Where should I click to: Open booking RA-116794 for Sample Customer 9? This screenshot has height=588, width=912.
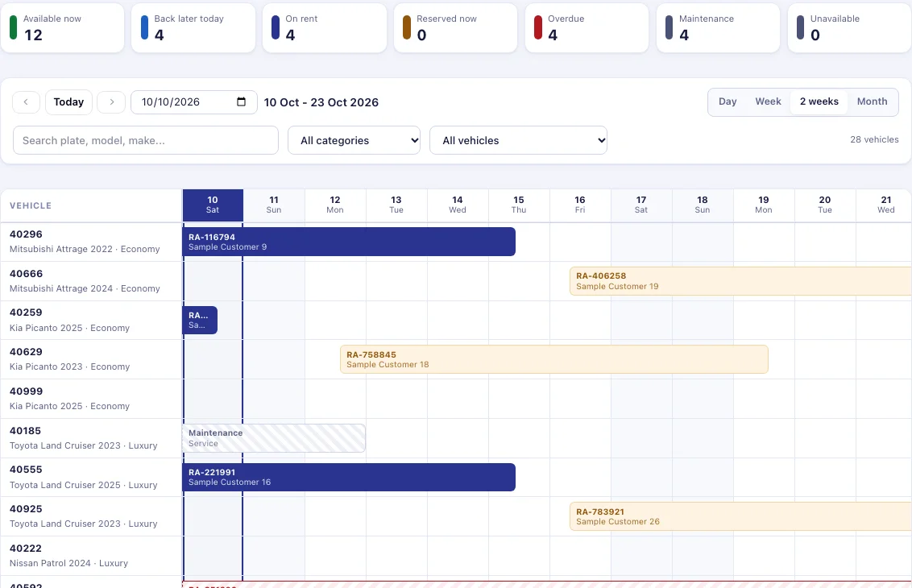pos(349,242)
